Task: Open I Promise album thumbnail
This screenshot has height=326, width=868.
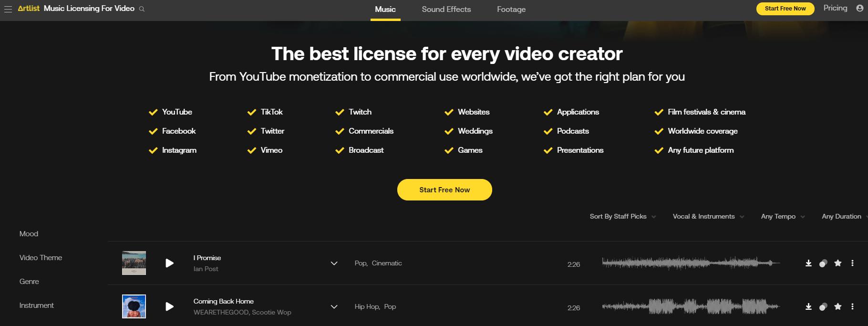Action: coord(134,263)
